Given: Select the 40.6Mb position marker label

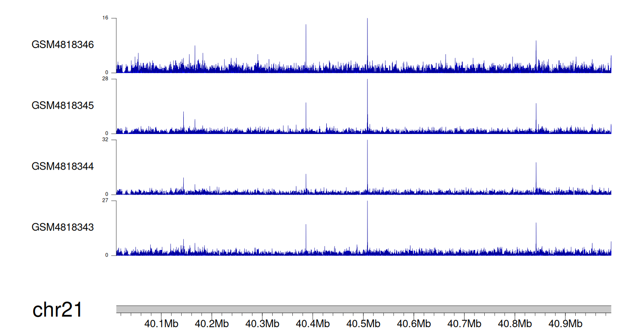Looking at the screenshot, I should (x=414, y=323).
